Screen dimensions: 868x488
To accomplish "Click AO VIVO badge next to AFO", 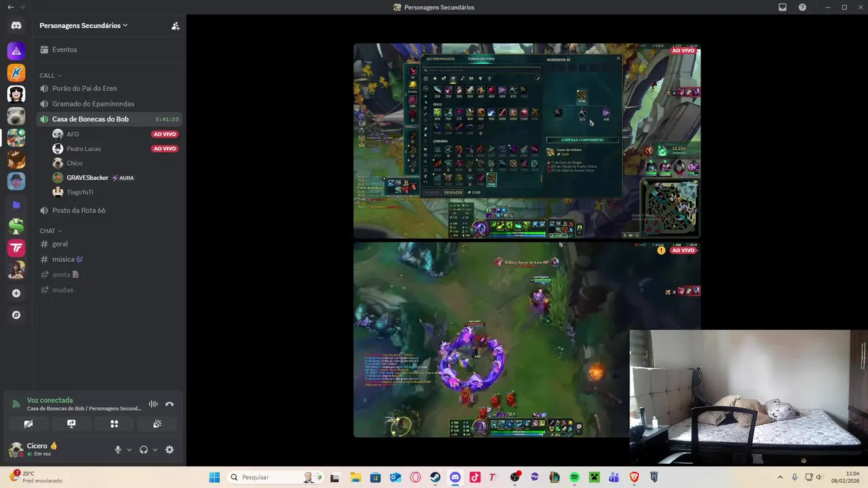I will [165, 134].
